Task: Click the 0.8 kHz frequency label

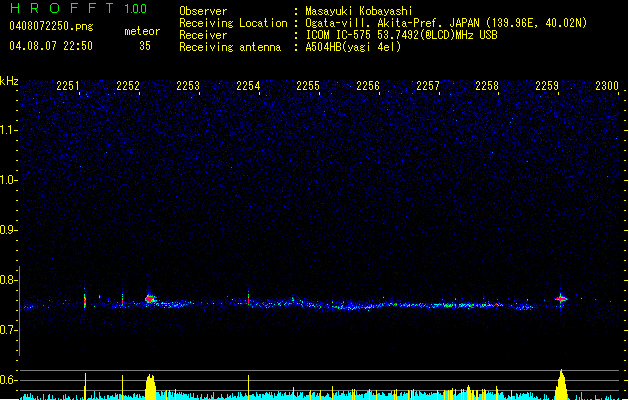Action: [x=9, y=280]
